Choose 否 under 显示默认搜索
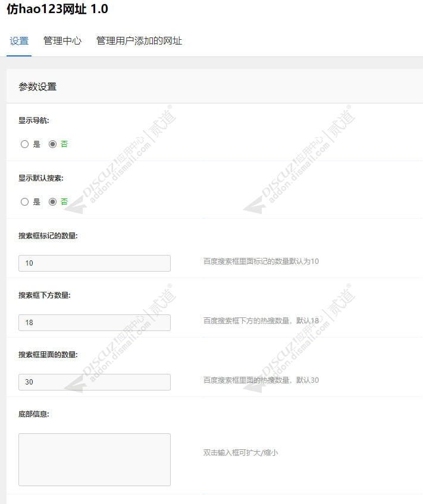The height and width of the screenshot is (504, 423). (52, 201)
